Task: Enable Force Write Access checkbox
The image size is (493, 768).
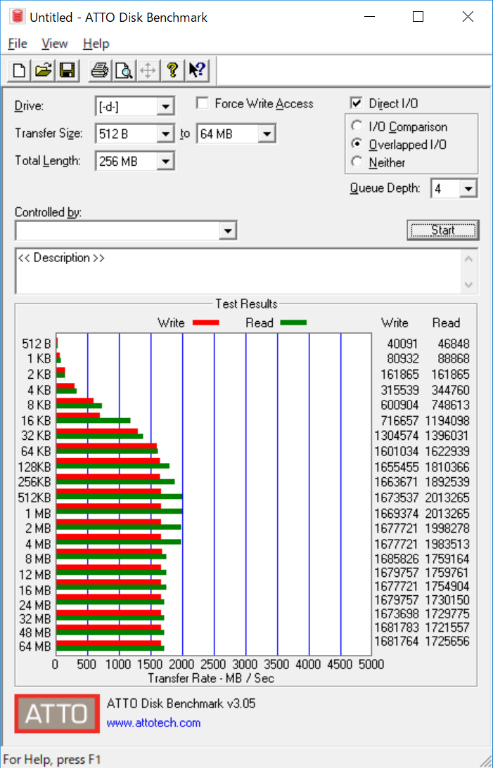Action: point(202,103)
